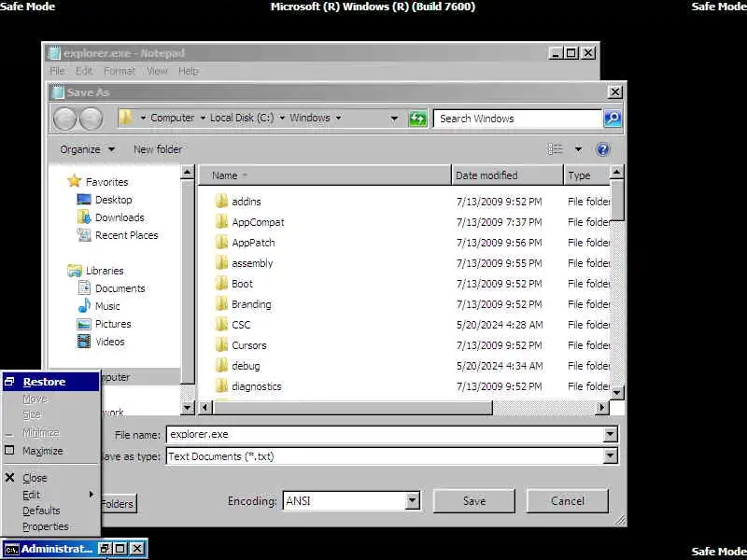Click the change view icon

555,149
